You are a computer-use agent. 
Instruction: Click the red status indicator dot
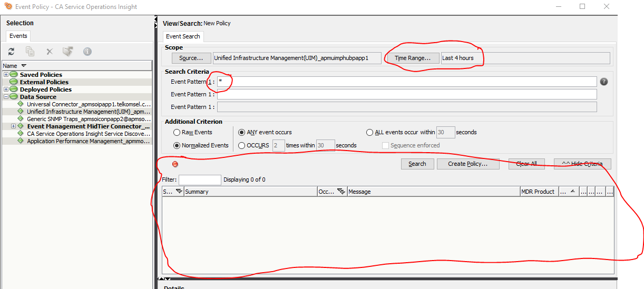click(175, 164)
